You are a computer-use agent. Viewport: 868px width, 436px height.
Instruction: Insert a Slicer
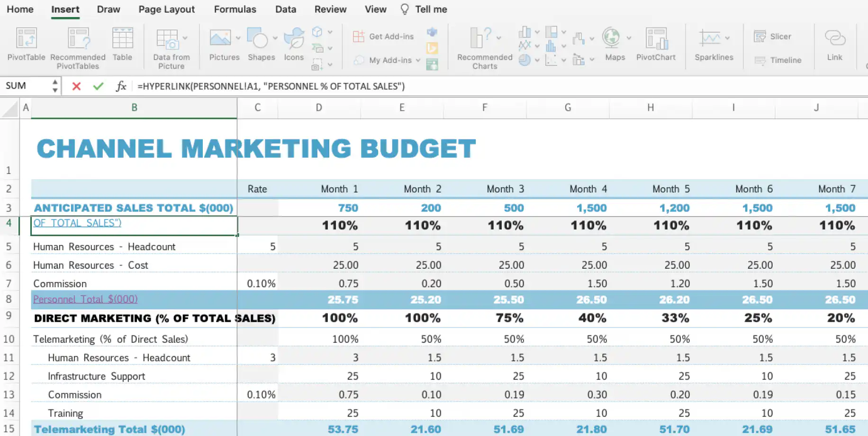773,36
